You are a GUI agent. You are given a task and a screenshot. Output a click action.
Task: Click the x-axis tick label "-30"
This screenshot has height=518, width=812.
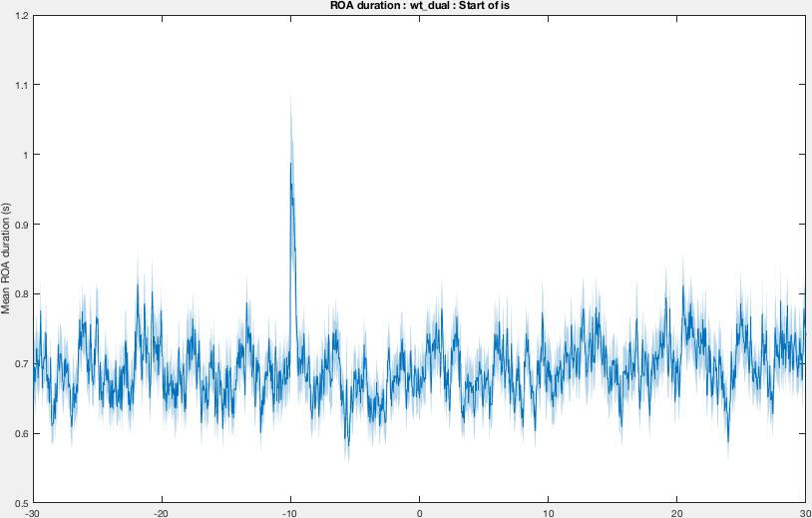click(x=33, y=513)
